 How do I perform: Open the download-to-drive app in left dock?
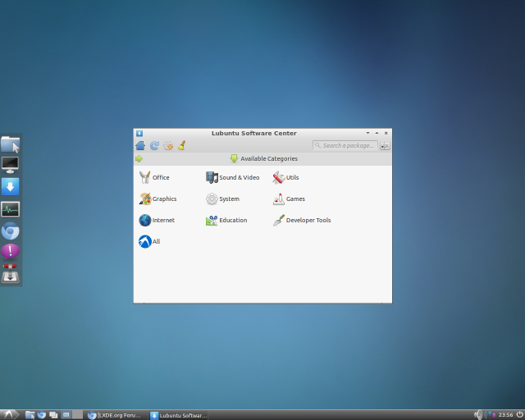pyautogui.click(x=10, y=274)
